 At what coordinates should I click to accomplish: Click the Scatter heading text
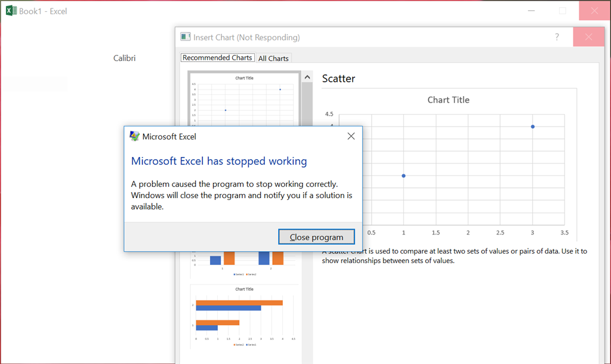pyautogui.click(x=338, y=78)
